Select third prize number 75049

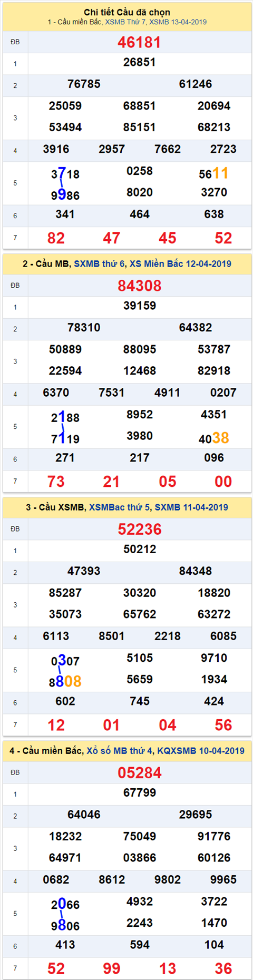(140, 836)
